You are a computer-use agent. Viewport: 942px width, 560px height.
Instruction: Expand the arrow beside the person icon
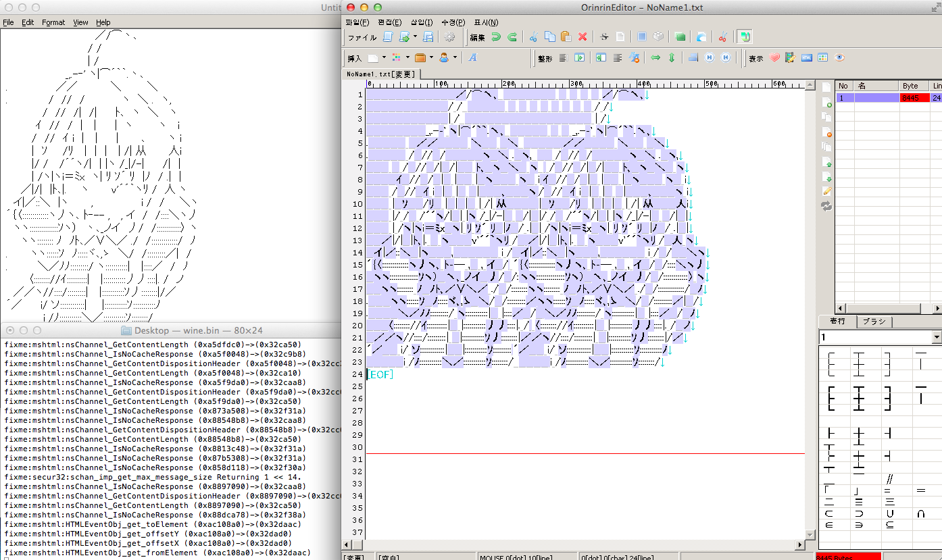tap(455, 58)
